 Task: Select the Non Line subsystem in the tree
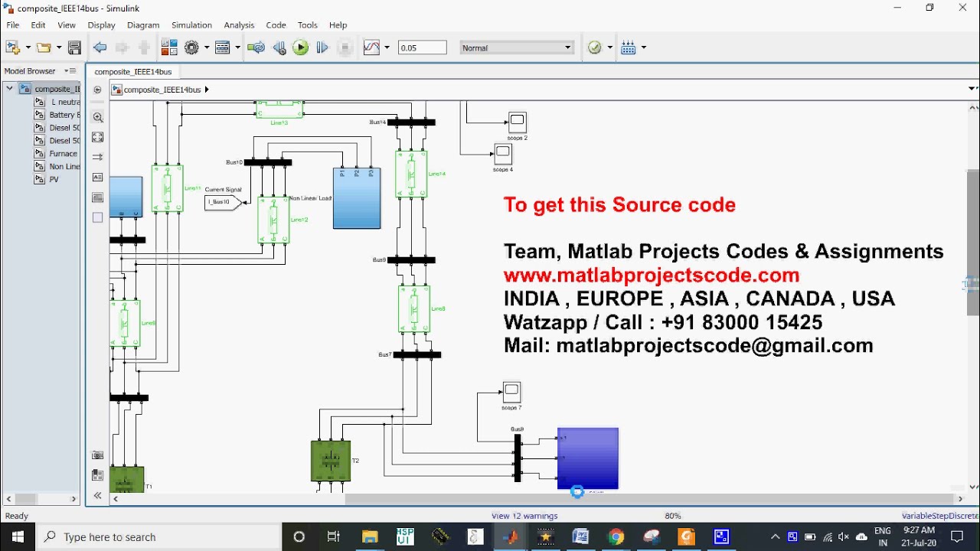[x=57, y=167]
